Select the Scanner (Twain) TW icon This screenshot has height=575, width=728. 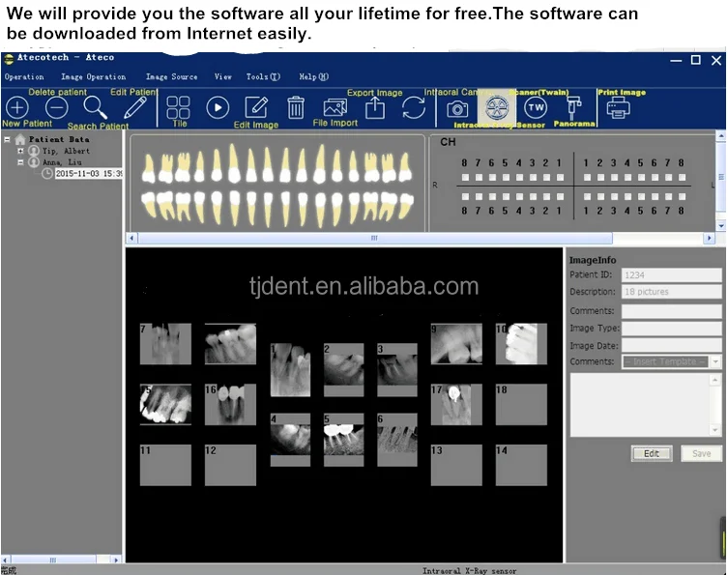coord(535,107)
